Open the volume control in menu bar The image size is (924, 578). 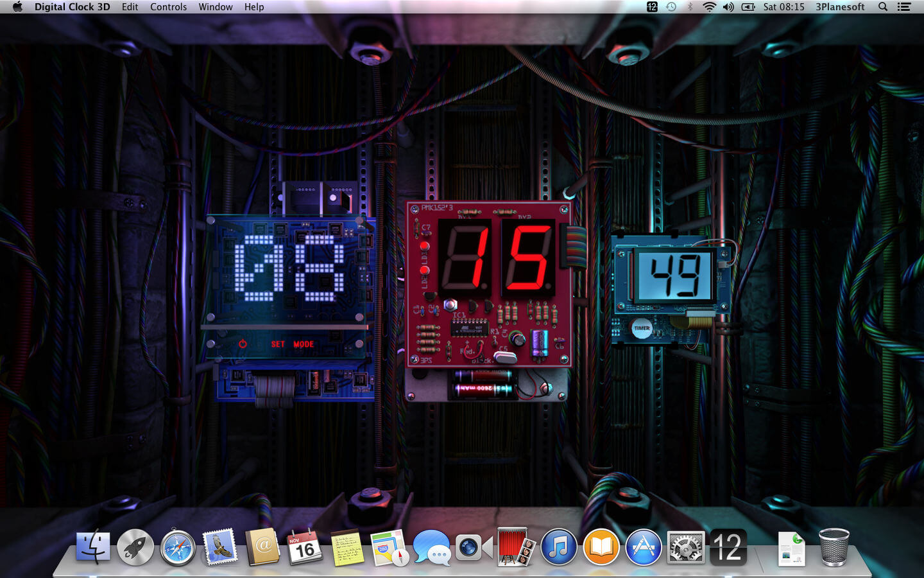point(728,7)
